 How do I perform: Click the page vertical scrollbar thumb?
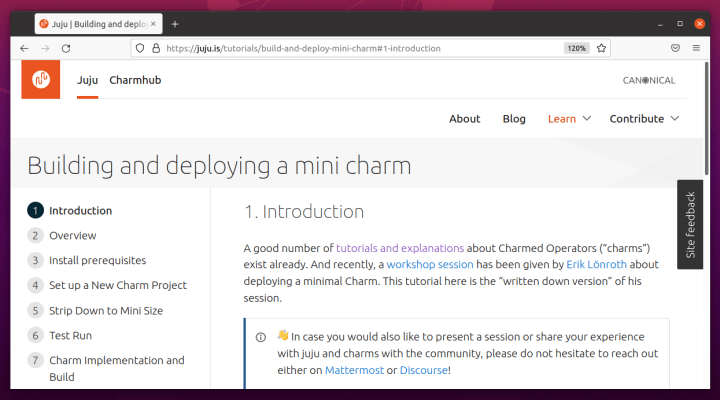[x=707, y=118]
